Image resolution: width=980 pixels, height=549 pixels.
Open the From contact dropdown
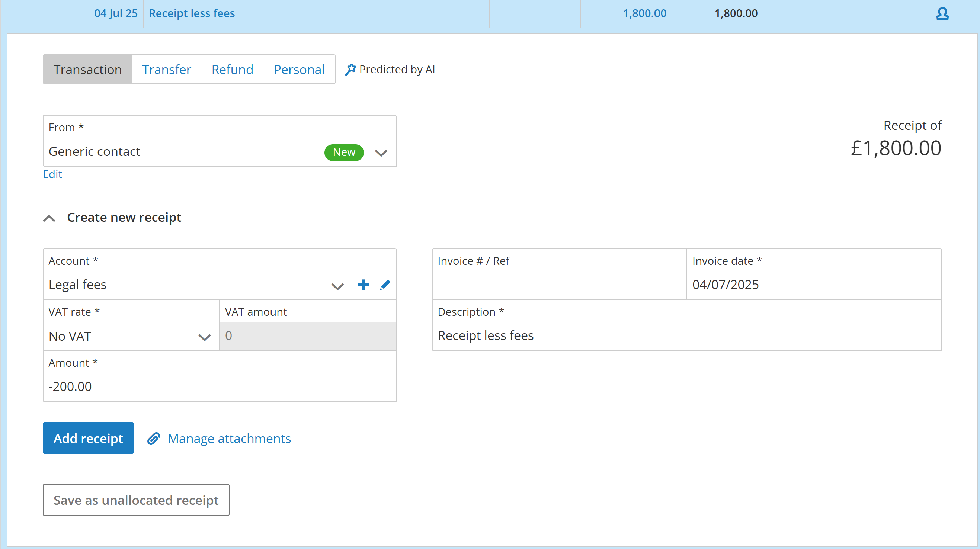[381, 152]
